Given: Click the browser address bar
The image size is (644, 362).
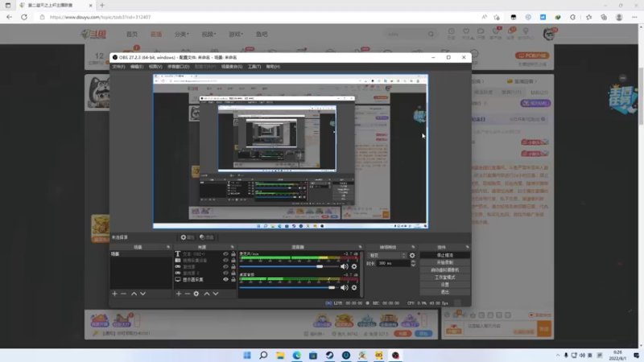Looking at the screenshot, I should [258, 17].
